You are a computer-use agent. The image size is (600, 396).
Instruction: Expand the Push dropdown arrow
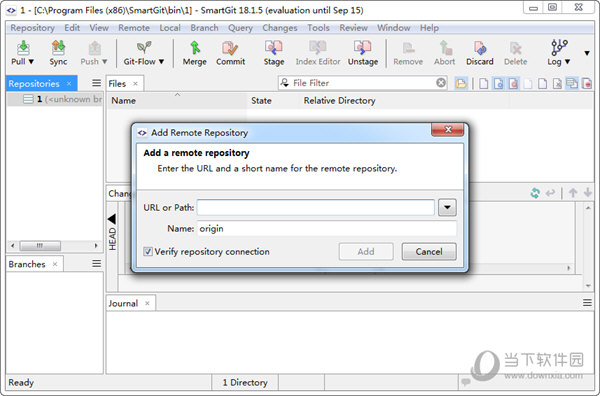pos(104,62)
